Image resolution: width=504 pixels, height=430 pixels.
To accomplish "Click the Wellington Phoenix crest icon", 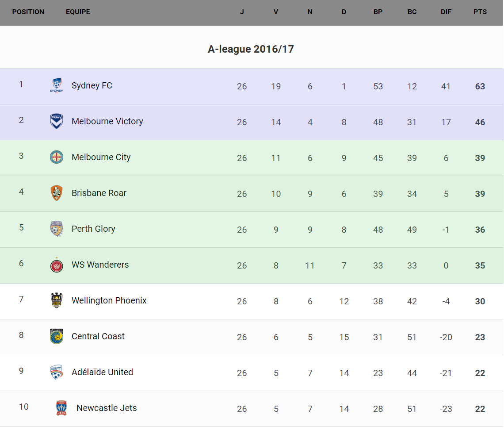I will point(57,300).
